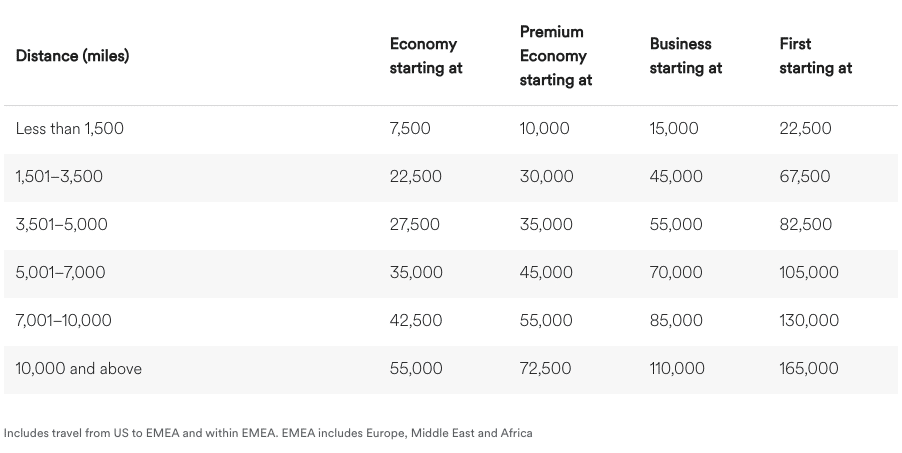Click the 7,001–10,000 distance row label

point(64,320)
